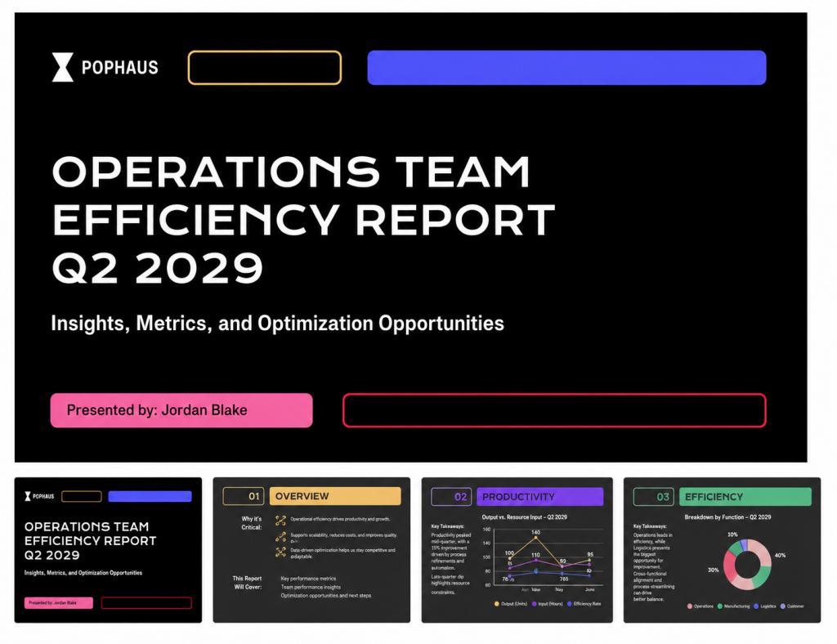
Task: Click the yellow OVERVIEW header
Action: (335, 496)
